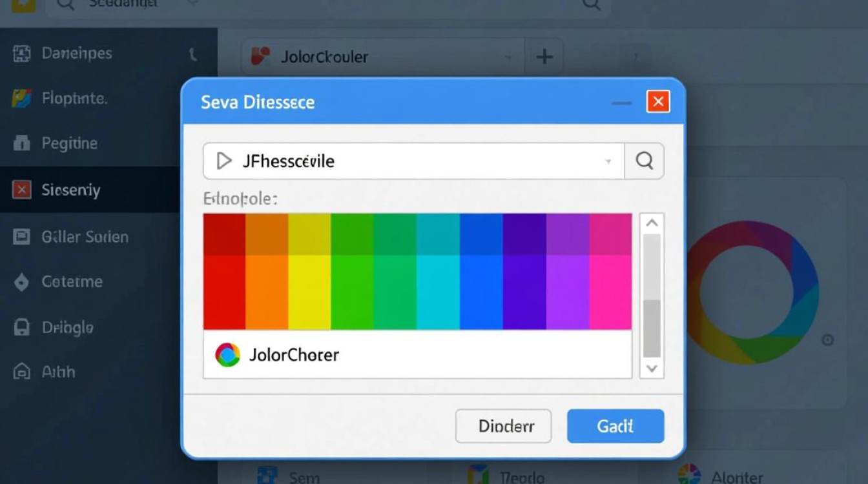Image resolution: width=868 pixels, height=484 pixels.
Task: Select Gillar Sarien in sidebar
Action: point(85,237)
